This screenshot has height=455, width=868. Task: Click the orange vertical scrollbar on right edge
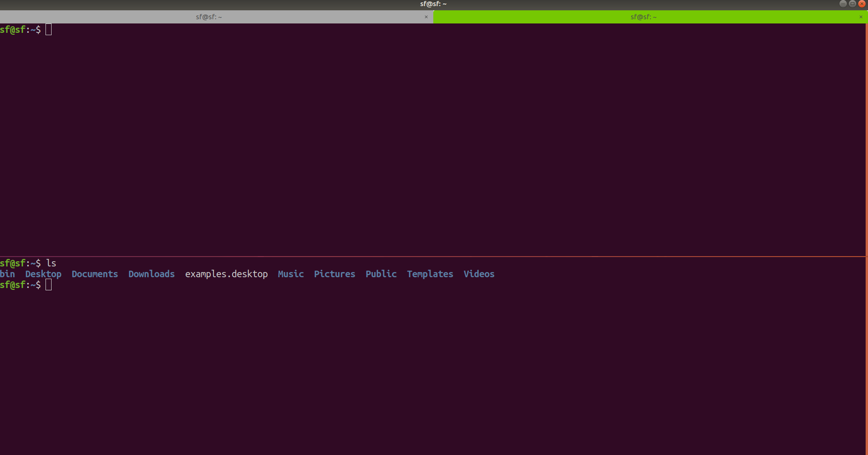tap(867, 239)
